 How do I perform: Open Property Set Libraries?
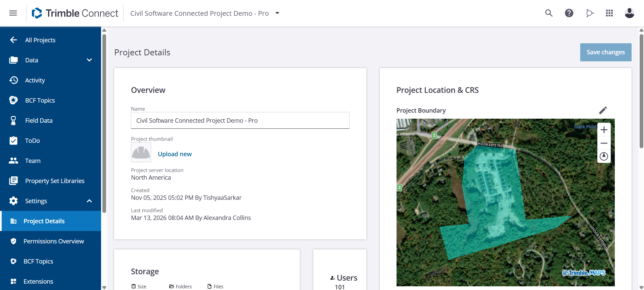tap(55, 181)
